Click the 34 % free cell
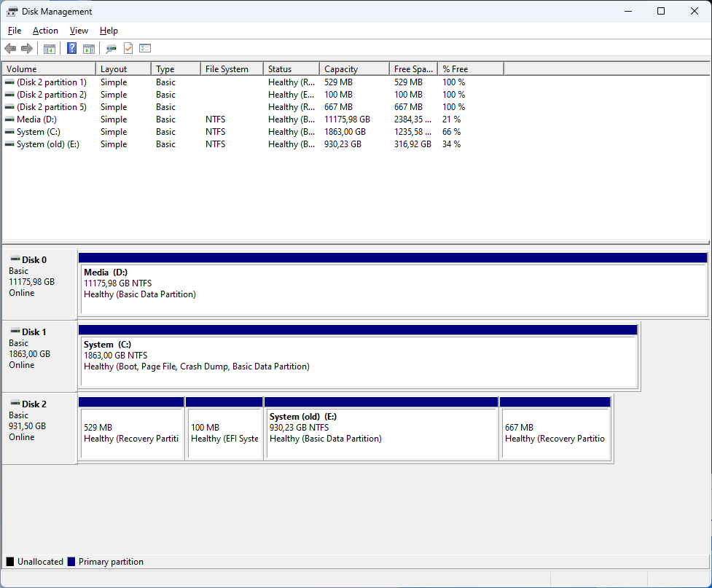This screenshot has width=712, height=588. (452, 144)
